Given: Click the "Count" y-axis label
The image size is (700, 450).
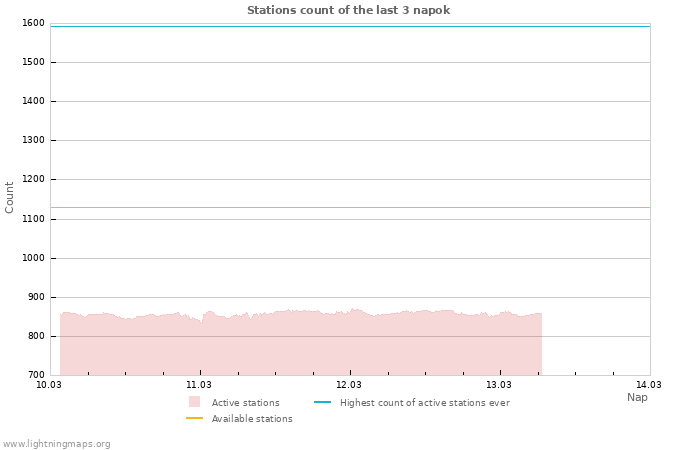Looking at the screenshot, I should click(10, 197).
